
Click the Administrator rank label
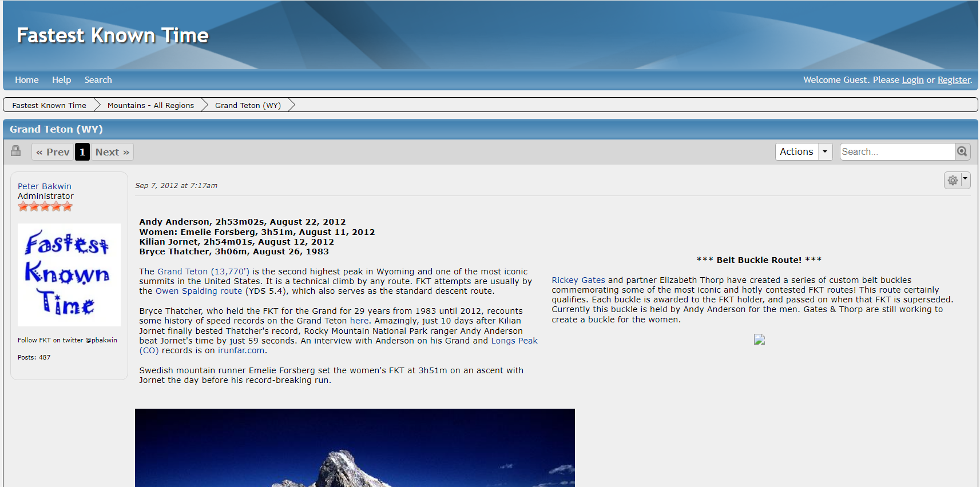tap(46, 196)
